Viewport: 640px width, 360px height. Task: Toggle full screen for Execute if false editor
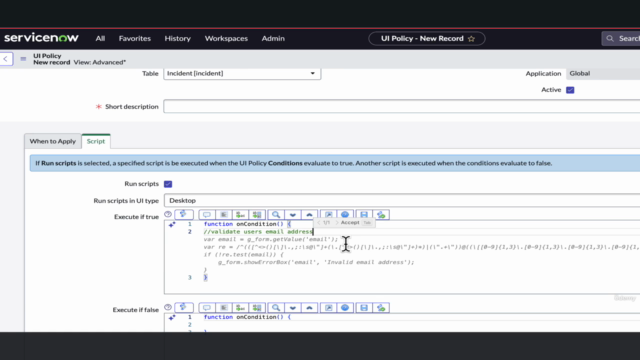(x=329, y=308)
